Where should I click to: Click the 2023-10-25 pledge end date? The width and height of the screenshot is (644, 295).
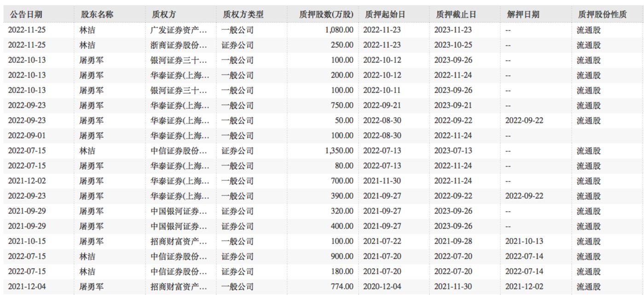pos(453,46)
